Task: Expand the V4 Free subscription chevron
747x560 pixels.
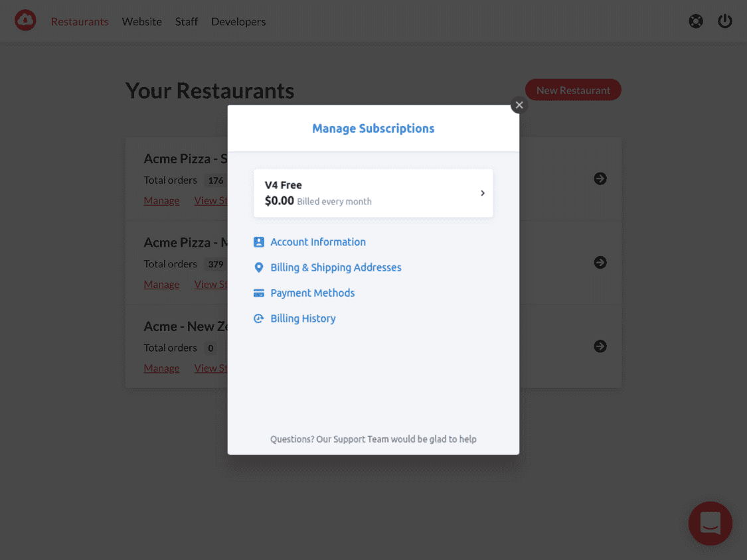Action: click(x=483, y=193)
